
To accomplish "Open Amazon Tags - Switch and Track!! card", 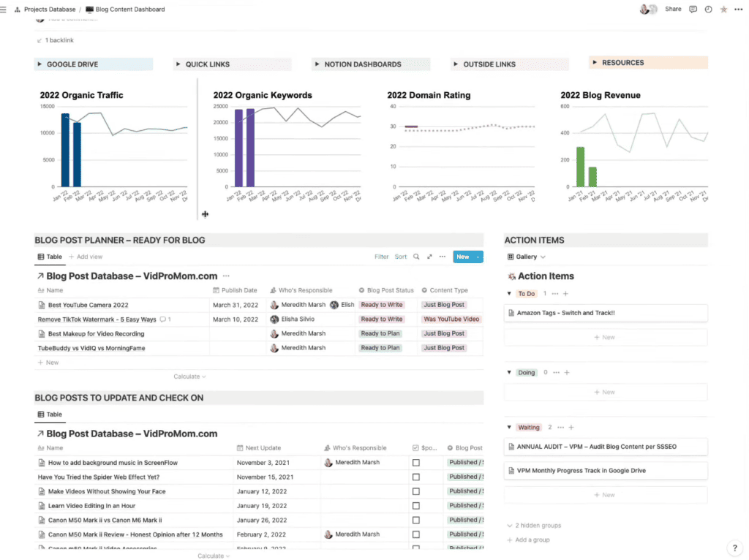I will 606,313.
